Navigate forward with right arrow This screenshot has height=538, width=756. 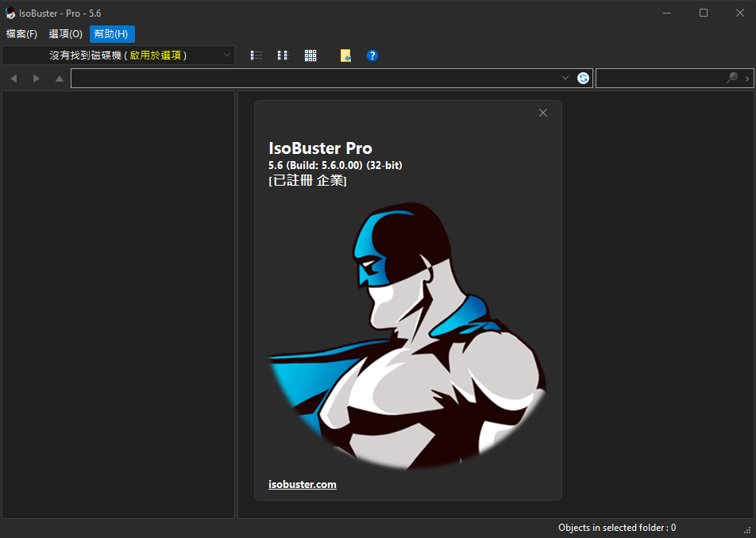click(37, 78)
